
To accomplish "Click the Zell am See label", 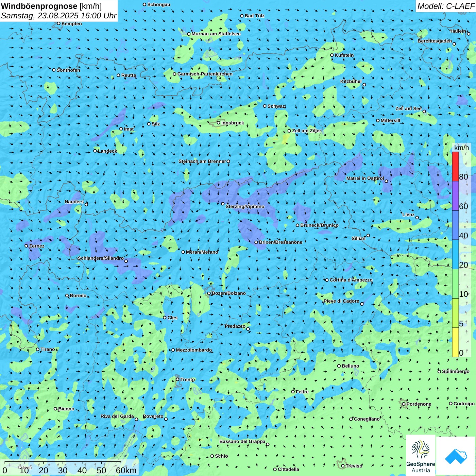I will pyautogui.click(x=408, y=108).
